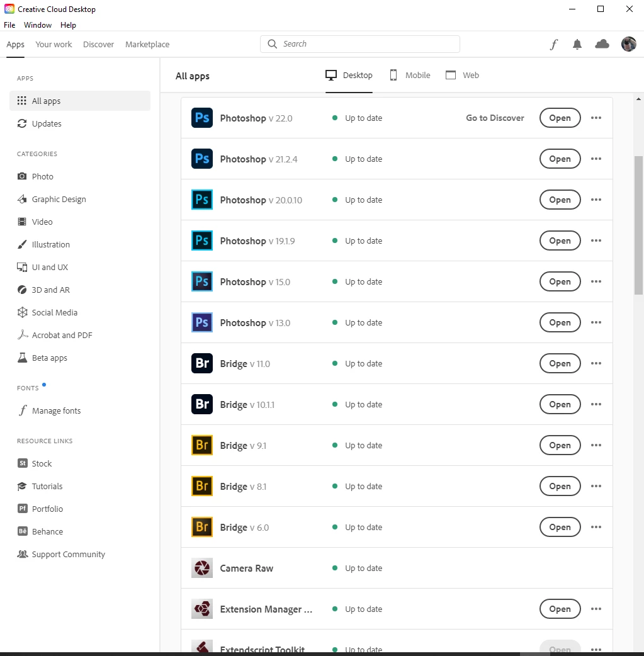Switch to the Your work tab
This screenshot has width=644, height=656.
point(54,44)
